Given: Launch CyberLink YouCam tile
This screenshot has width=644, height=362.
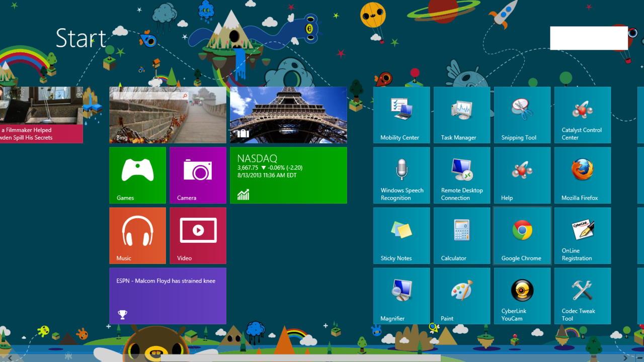Looking at the screenshot, I should [x=522, y=296].
